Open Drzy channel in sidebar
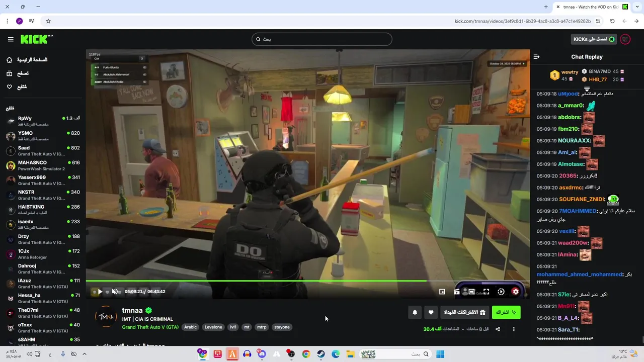This screenshot has width=644, height=362. [x=43, y=239]
